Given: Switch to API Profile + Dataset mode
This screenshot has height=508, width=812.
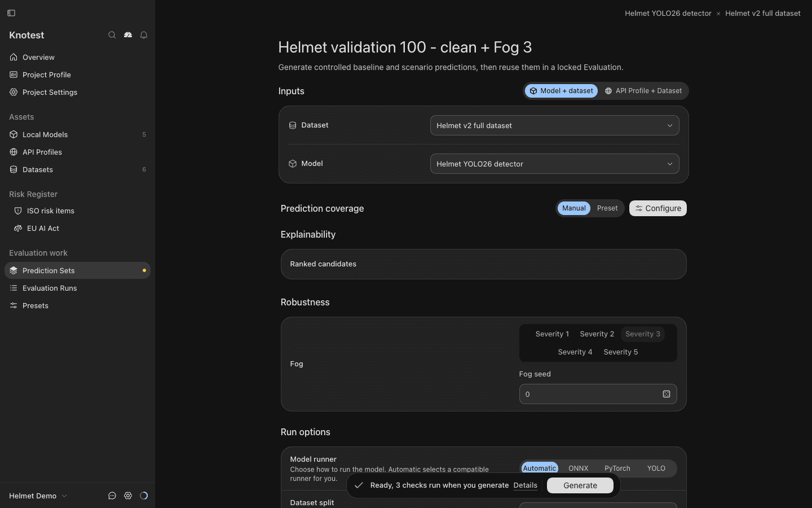Looking at the screenshot, I should tap(643, 91).
